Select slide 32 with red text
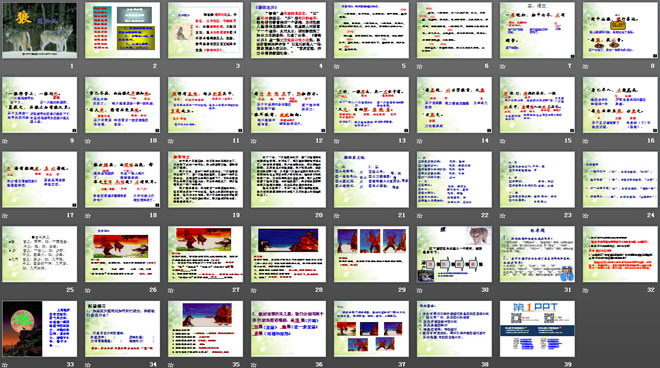This screenshot has width=660, height=368. click(620, 254)
